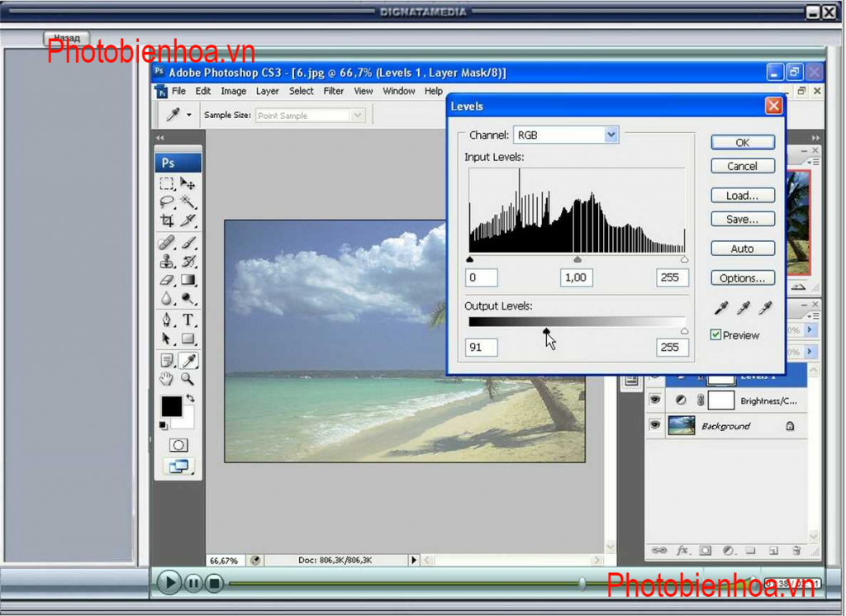Select the Rectangle shape tool

[x=188, y=339]
